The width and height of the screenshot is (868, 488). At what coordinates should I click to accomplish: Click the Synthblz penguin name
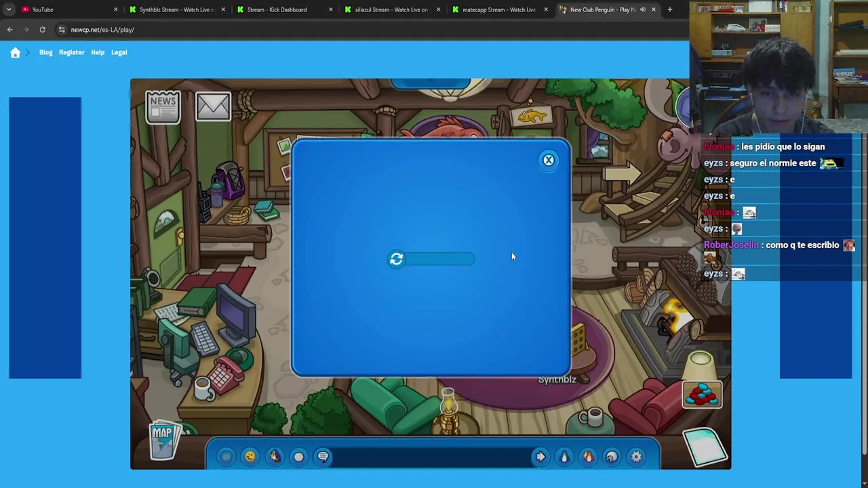click(557, 380)
